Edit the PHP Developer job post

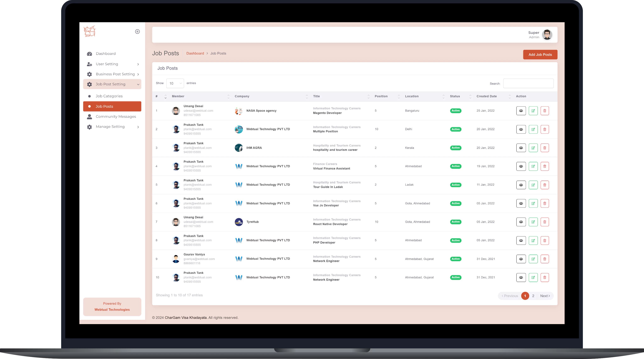[533, 240]
